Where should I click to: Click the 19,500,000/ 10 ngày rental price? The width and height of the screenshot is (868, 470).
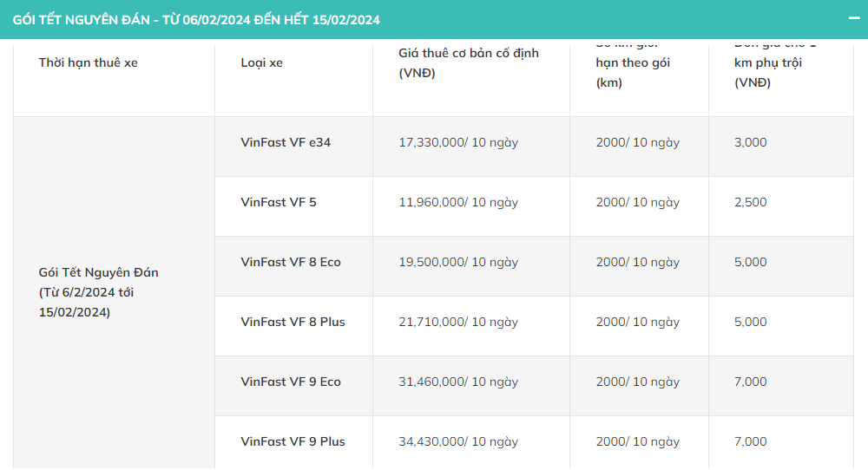tap(458, 262)
